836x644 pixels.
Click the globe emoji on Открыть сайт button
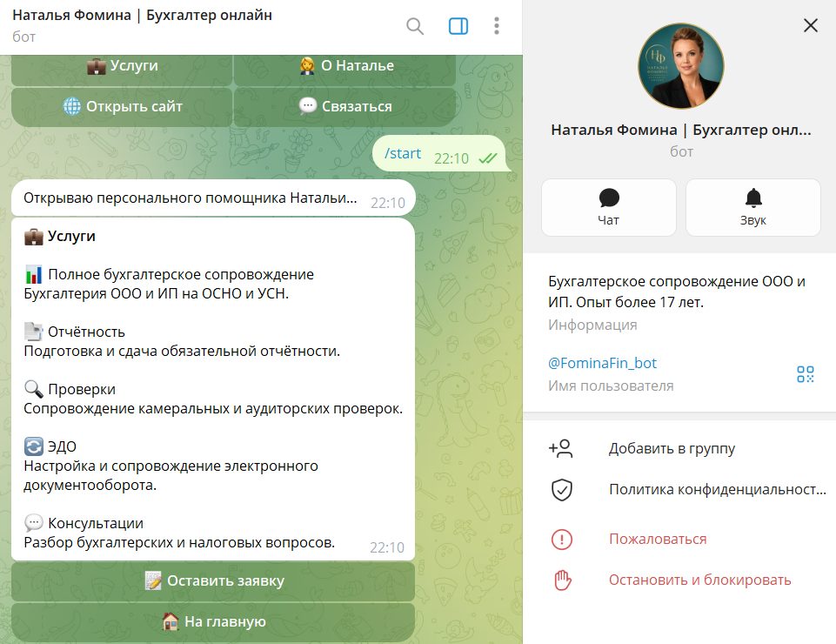72,107
